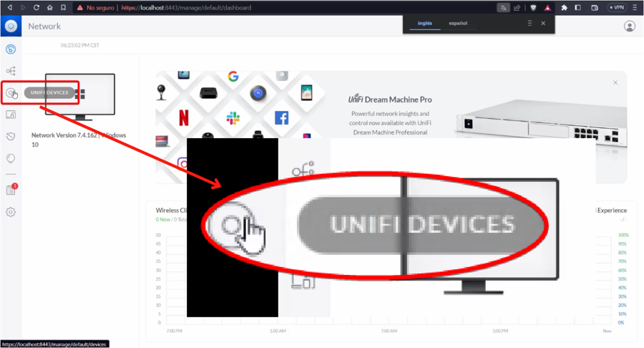Reload the page with refresh icon

pyautogui.click(x=36, y=7)
